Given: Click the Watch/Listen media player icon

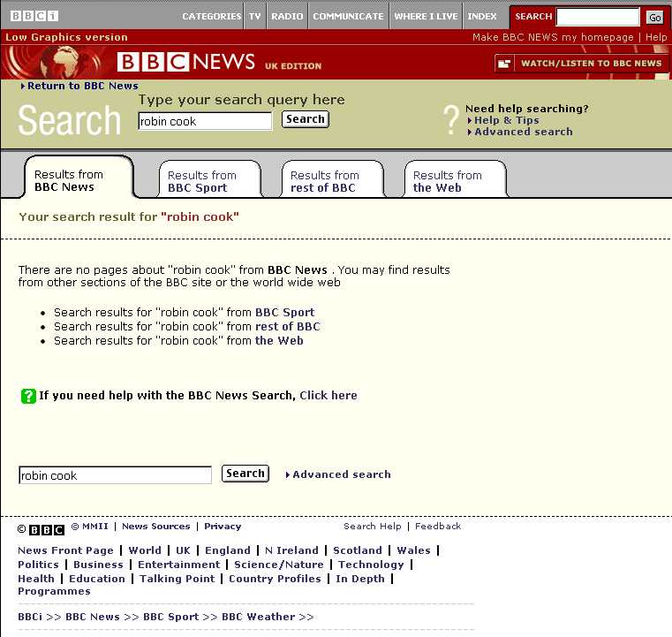Looking at the screenshot, I should point(504,64).
